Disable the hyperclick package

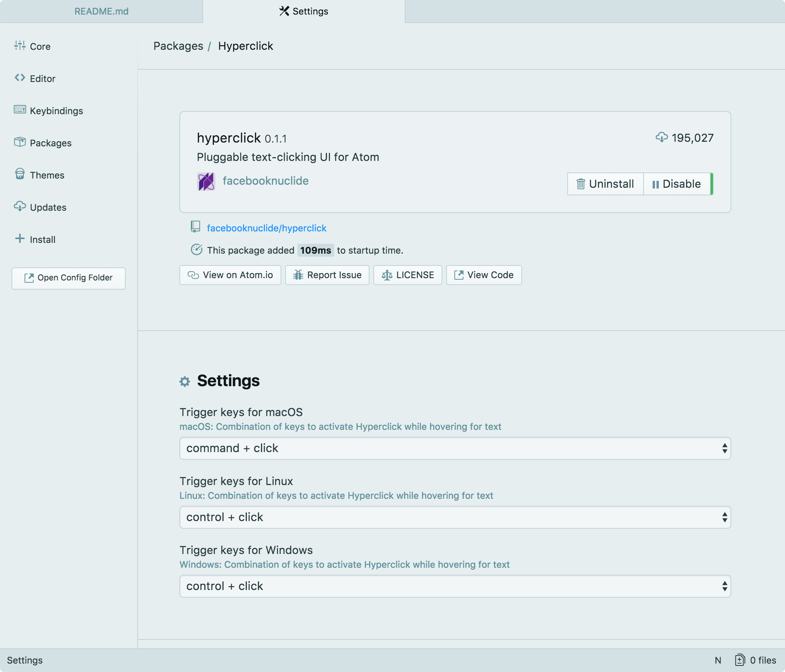click(677, 184)
